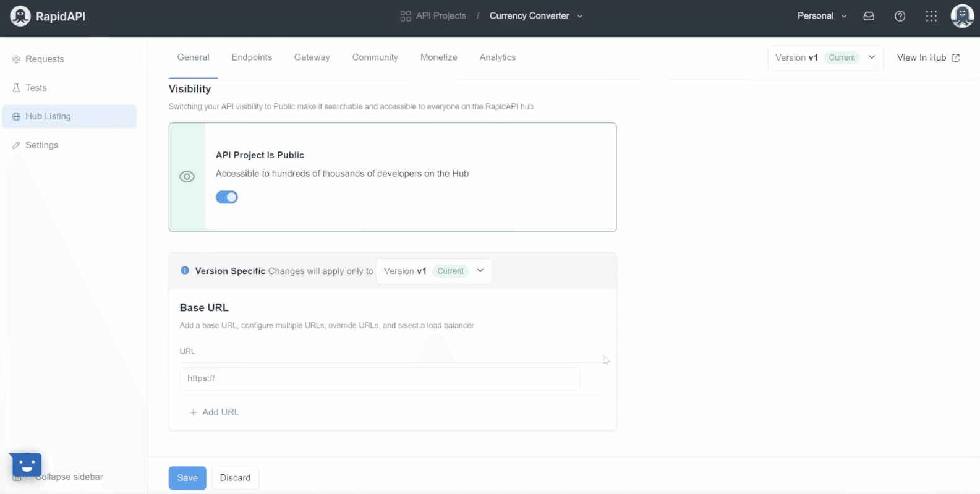
Task: Open the user profile avatar
Action: point(962,16)
